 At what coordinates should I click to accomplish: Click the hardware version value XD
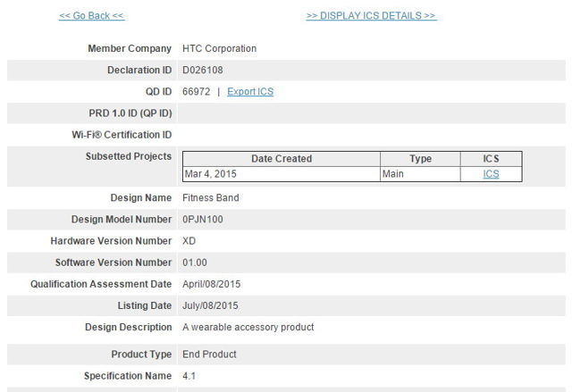189,241
